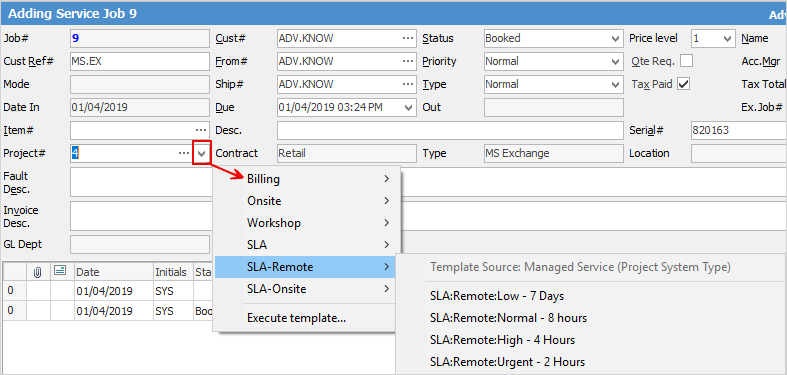Click the Serial# field showing 820163

tap(739, 131)
